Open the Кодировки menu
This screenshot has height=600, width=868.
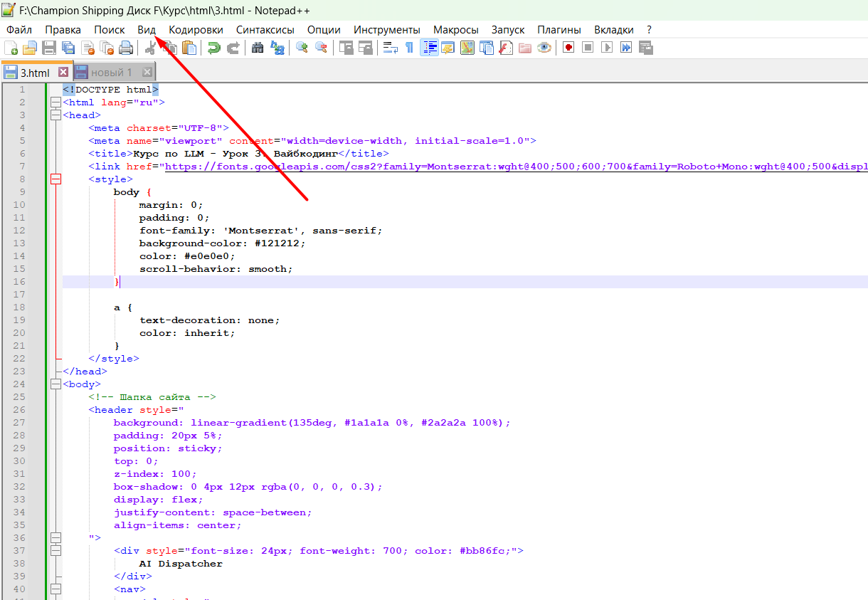pyautogui.click(x=196, y=30)
